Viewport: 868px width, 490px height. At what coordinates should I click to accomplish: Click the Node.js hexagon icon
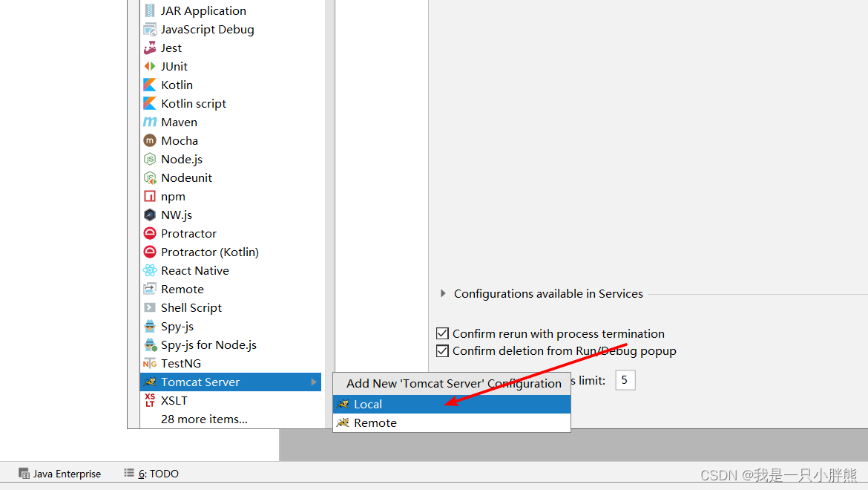149,159
